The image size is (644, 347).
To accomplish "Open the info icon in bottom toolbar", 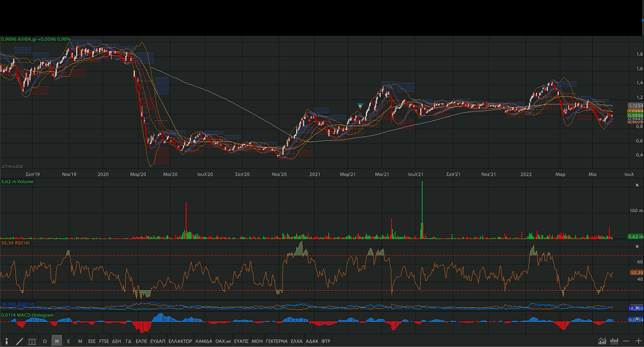I will click(x=6, y=341).
